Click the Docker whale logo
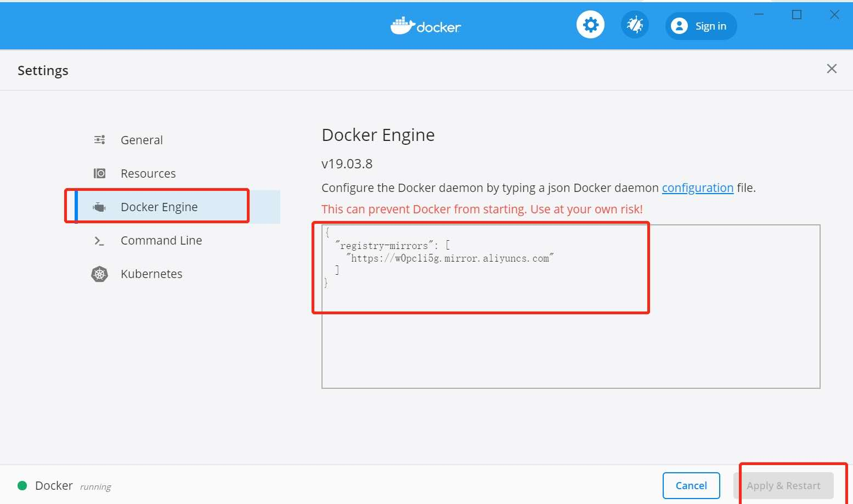 426,26
